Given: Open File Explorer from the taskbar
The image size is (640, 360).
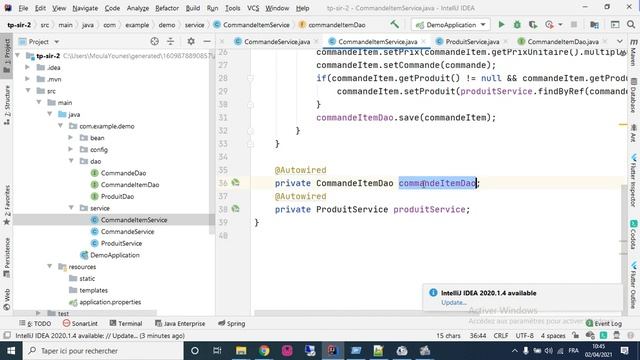Looking at the screenshot, I should 241,350.
